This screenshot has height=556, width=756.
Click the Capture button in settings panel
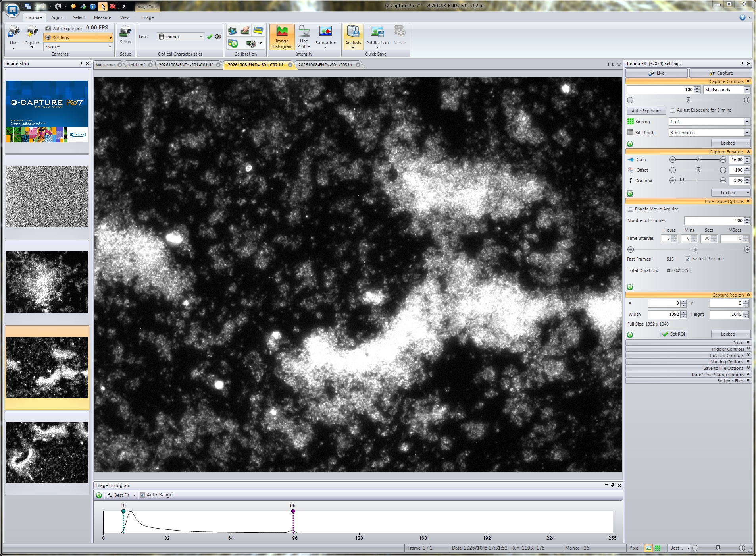(720, 73)
